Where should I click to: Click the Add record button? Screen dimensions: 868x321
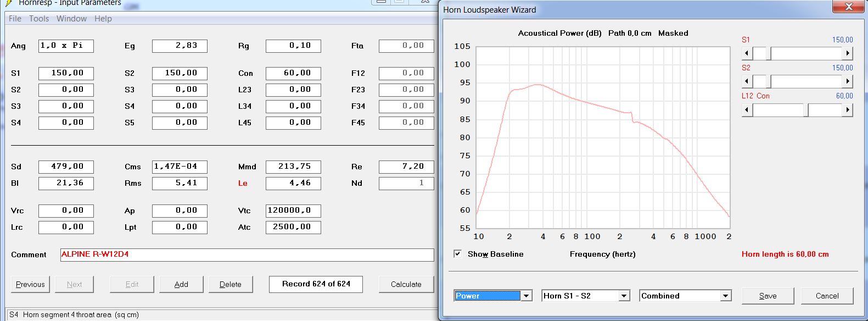pyautogui.click(x=181, y=284)
